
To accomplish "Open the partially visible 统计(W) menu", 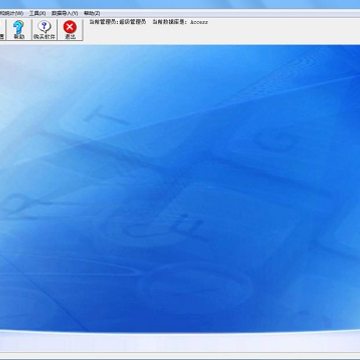I will click(12, 13).
